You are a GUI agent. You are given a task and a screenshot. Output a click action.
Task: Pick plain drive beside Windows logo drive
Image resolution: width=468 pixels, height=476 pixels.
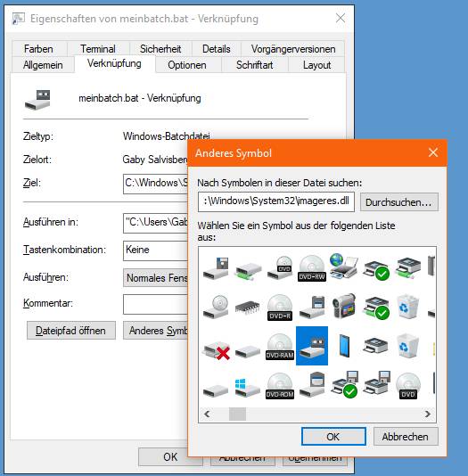click(216, 390)
